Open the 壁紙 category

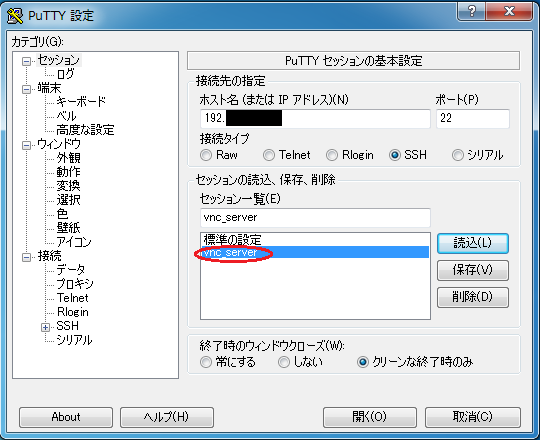(69, 228)
